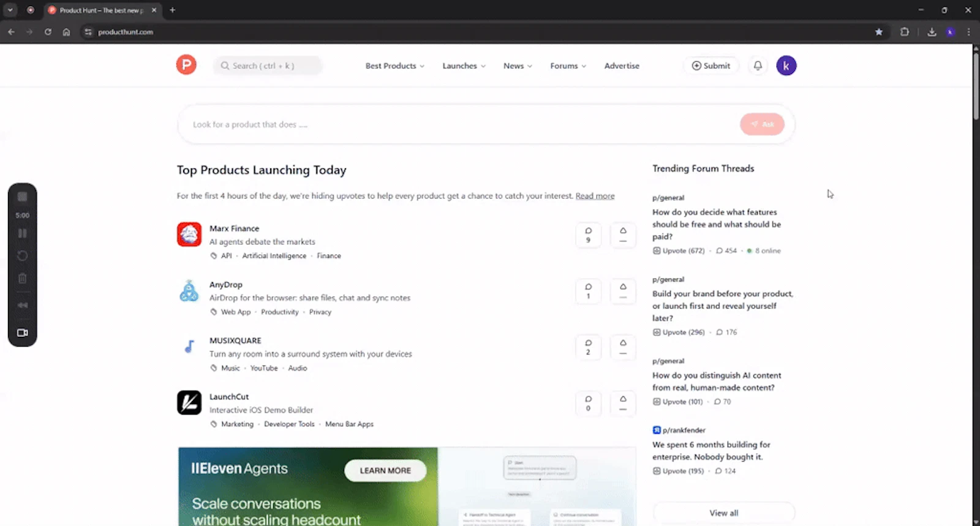Toggle the recorder camera icon

[23, 333]
